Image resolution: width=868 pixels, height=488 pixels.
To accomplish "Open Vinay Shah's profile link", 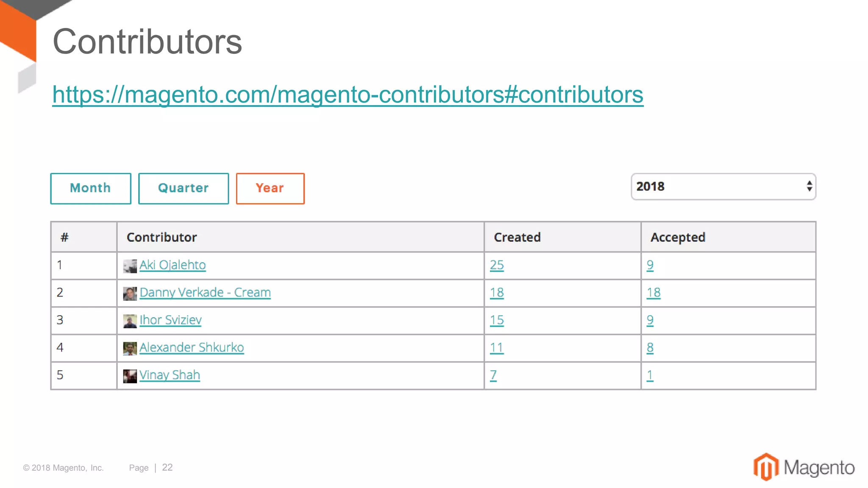I will tap(170, 375).
